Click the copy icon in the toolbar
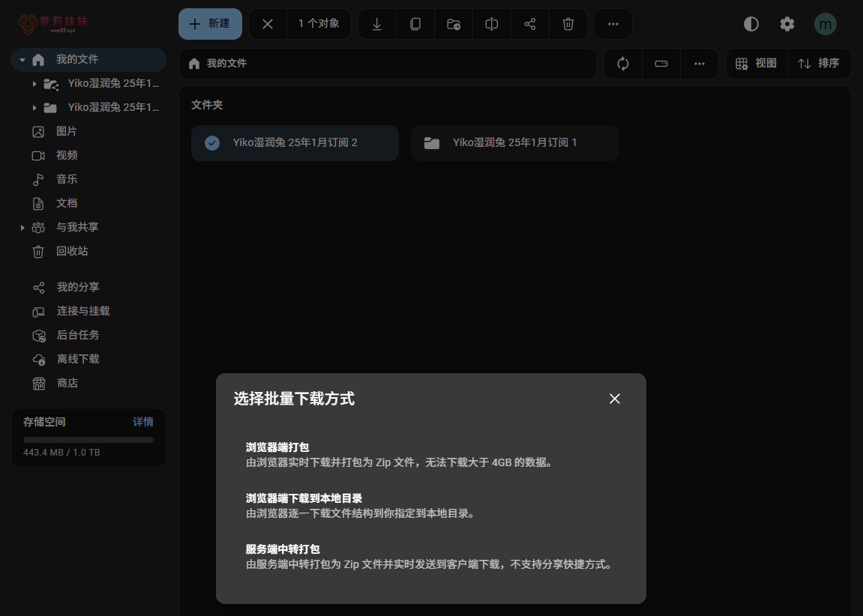The height and width of the screenshot is (616, 863). pyautogui.click(x=415, y=24)
